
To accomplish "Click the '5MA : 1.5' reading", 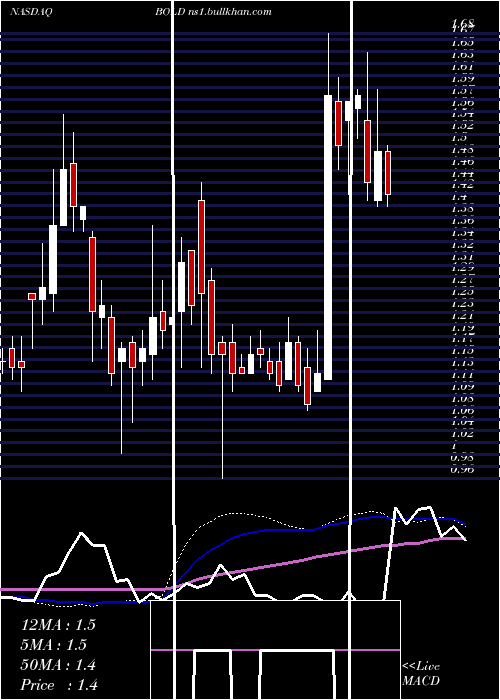I will pyautogui.click(x=54, y=645).
